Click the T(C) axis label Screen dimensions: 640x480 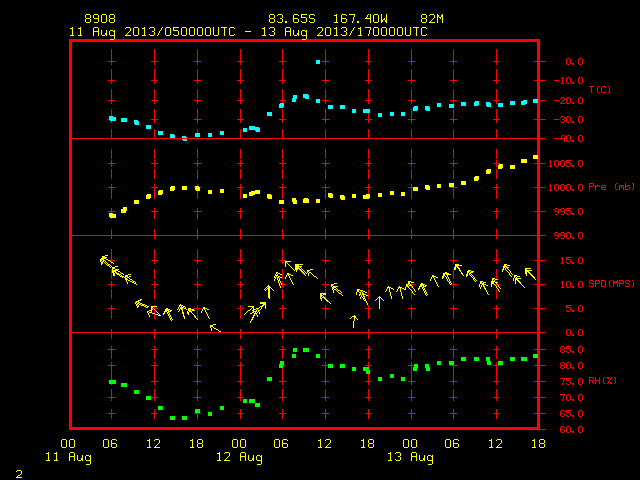click(600, 89)
